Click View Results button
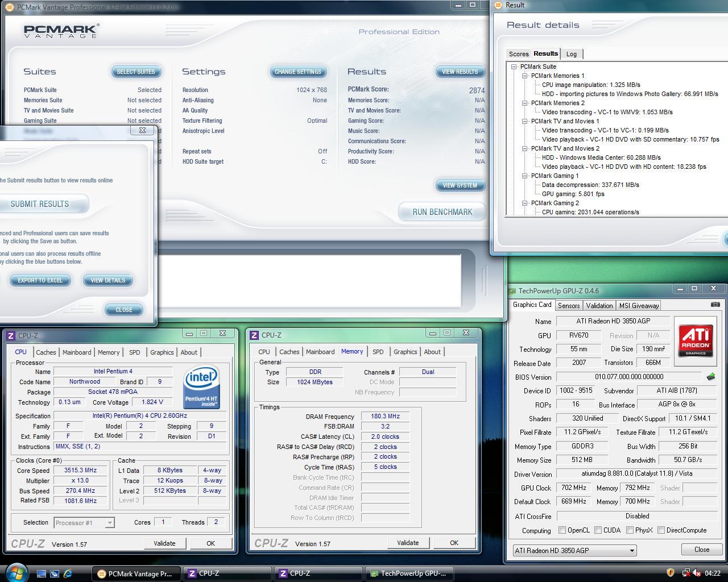This screenshot has width=728, height=582. (460, 72)
